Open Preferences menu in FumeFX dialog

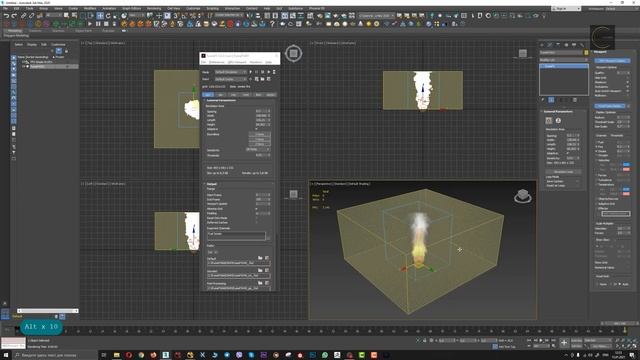[x=217, y=62]
